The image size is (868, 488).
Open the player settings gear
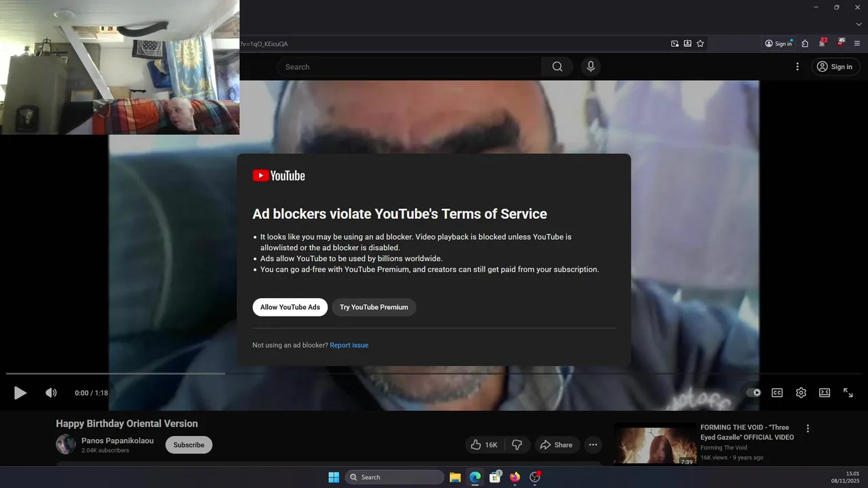[801, 392]
